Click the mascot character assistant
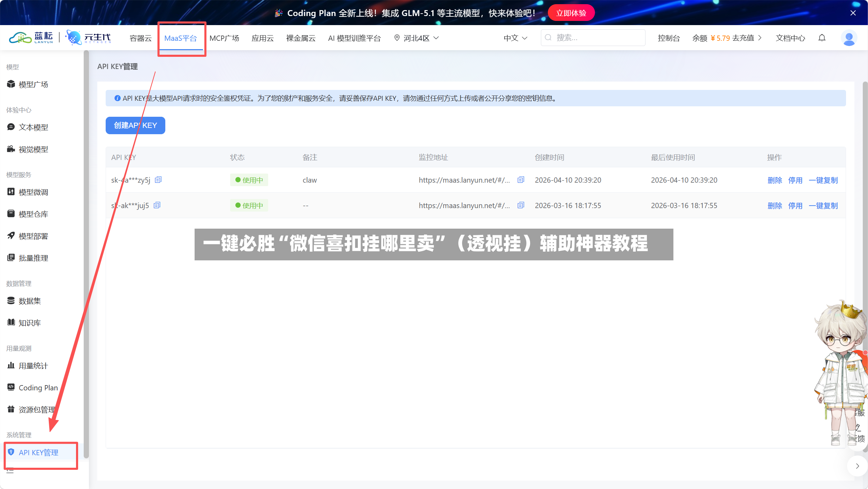This screenshot has width=868, height=489. [840, 373]
